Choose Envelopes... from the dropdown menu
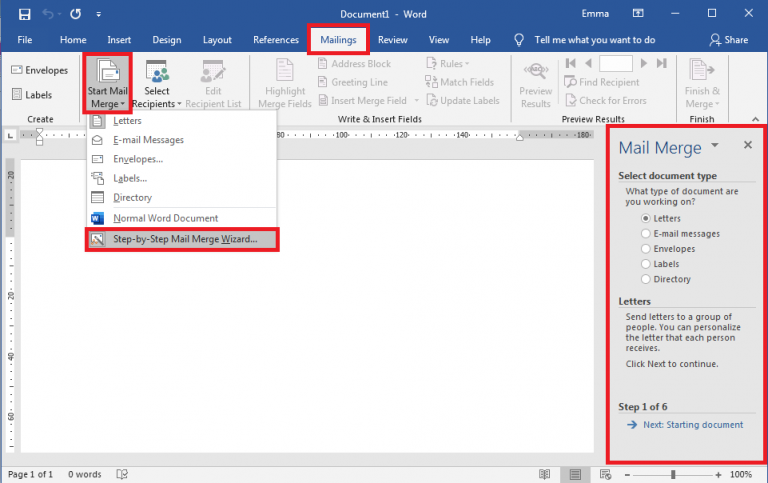 (x=182, y=159)
